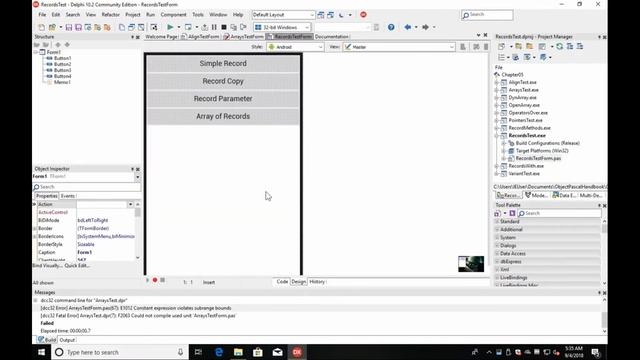Expand the VariantTest.exe project node
The height and width of the screenshot is (360, 640).
[497, 174]
